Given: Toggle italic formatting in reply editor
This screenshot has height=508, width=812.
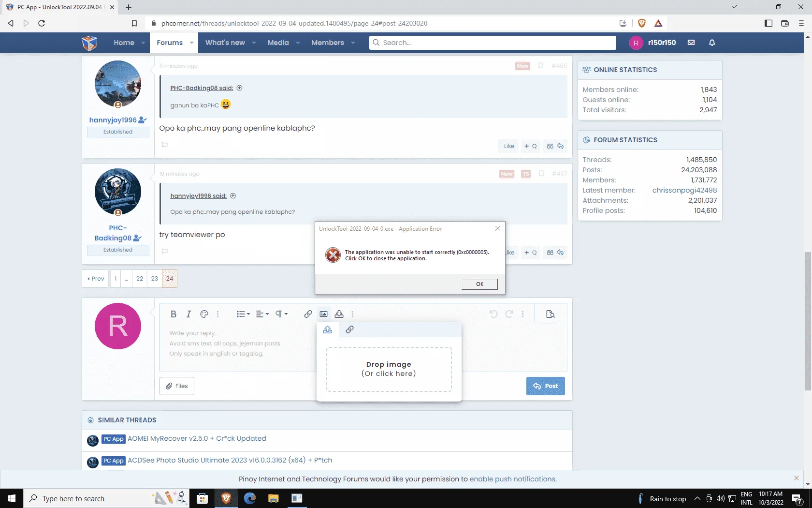Looking at the screenshot, I should (x=188, y=314).
